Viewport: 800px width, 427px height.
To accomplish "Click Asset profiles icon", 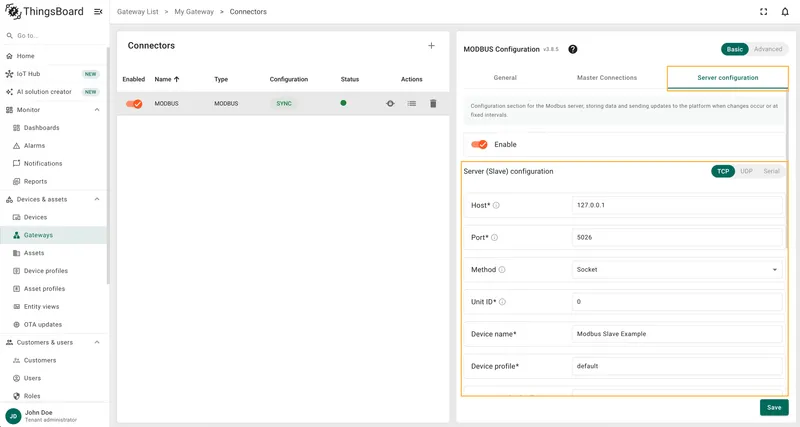I will pyautogui.click(x=16, y=289).
